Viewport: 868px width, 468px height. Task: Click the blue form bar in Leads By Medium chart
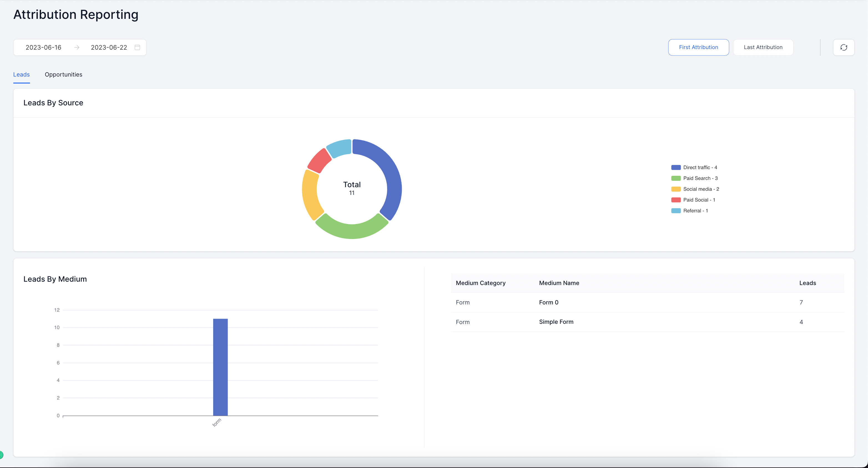pyautogui.click(x=220, y=367)
